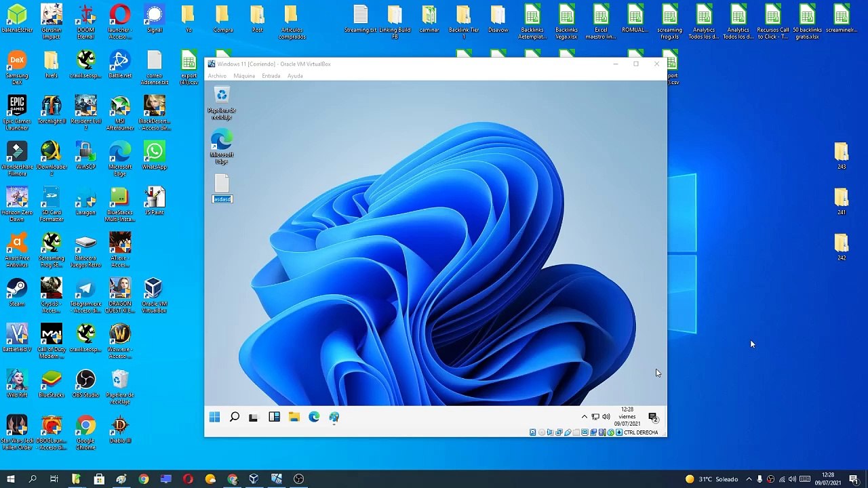Select the OBS Studio desktop shortcut

click(x=85, y=384)
